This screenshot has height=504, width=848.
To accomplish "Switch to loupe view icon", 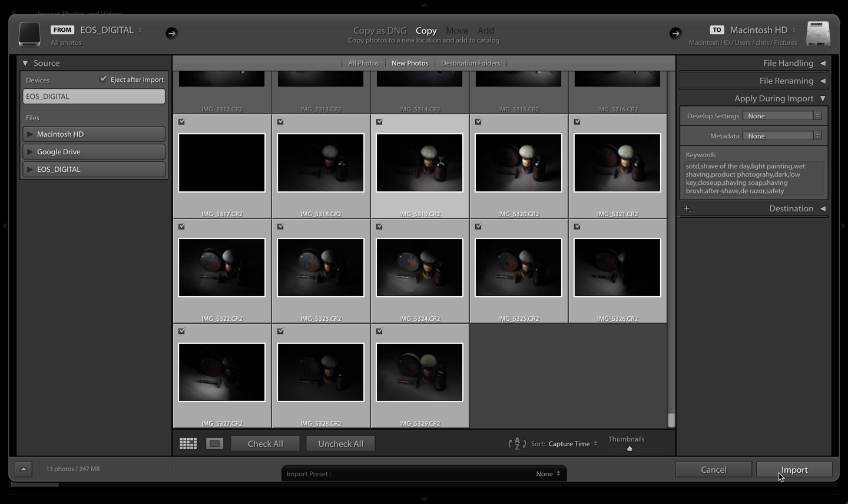I will [215, 444].
